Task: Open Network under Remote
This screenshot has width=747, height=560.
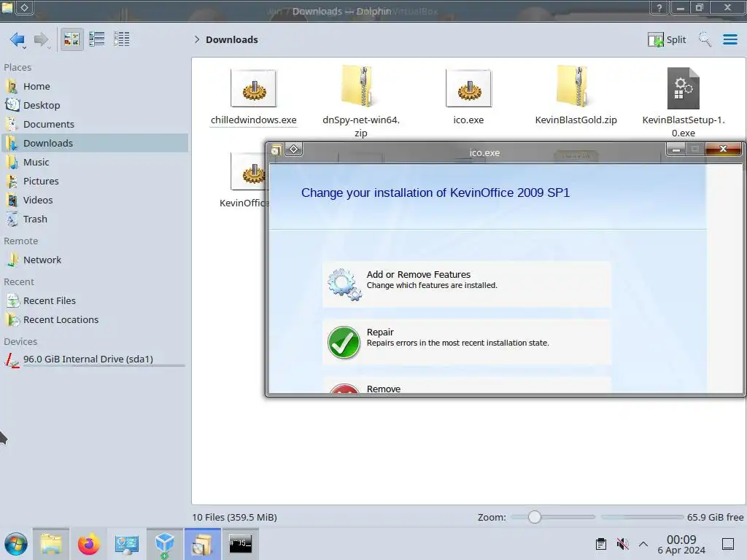Action: 94,260
